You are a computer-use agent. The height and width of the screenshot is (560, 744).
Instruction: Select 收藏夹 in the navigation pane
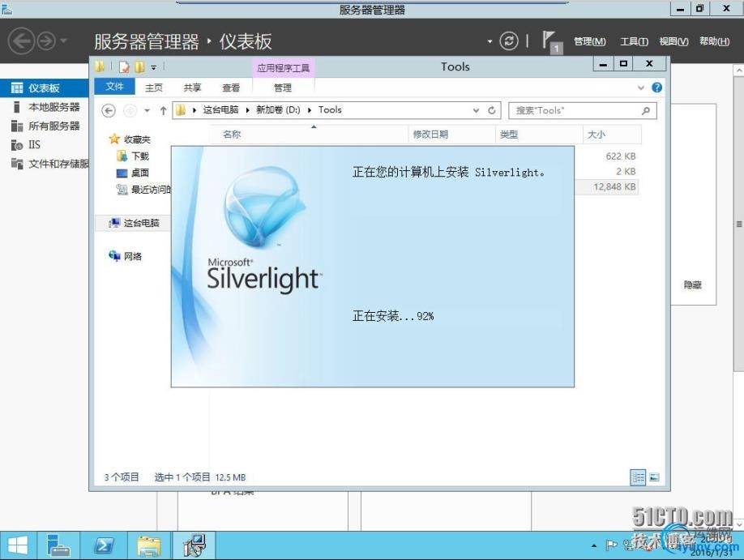[x=130, y=139]
